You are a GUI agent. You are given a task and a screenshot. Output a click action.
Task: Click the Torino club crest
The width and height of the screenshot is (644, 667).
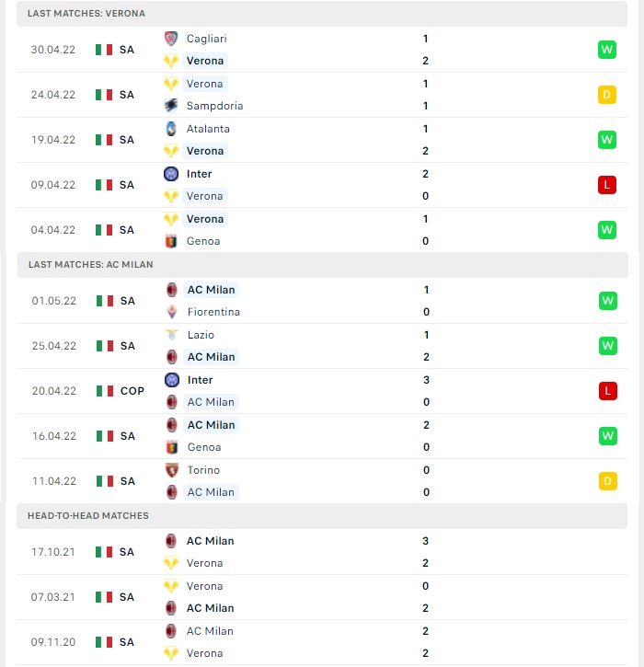point(172,470)
